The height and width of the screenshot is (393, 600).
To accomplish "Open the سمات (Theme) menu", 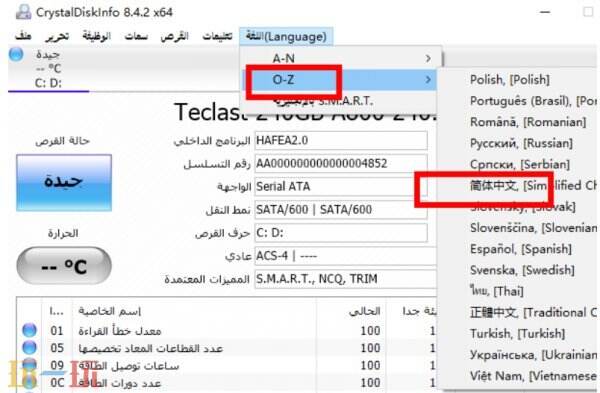I will click(136, 36).
